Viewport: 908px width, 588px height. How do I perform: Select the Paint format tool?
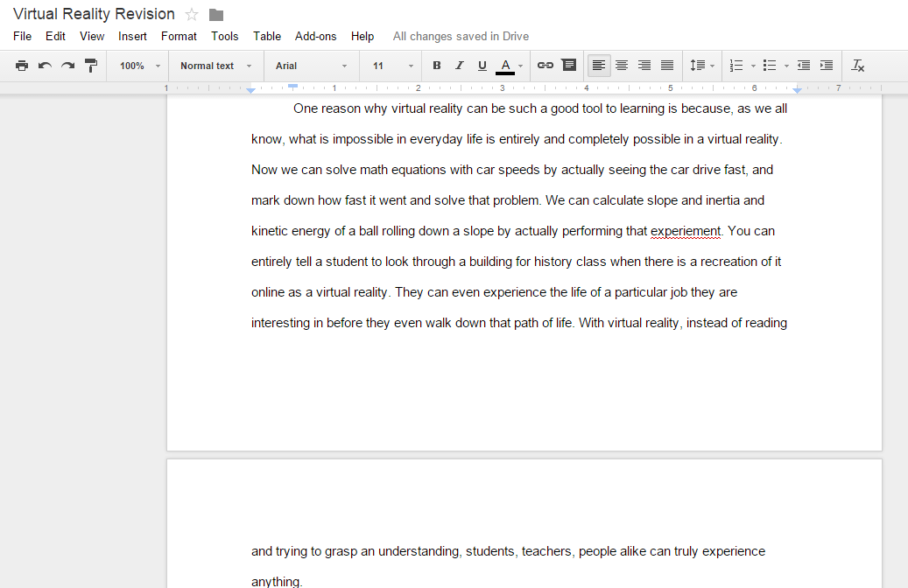(x=91, y=66)
